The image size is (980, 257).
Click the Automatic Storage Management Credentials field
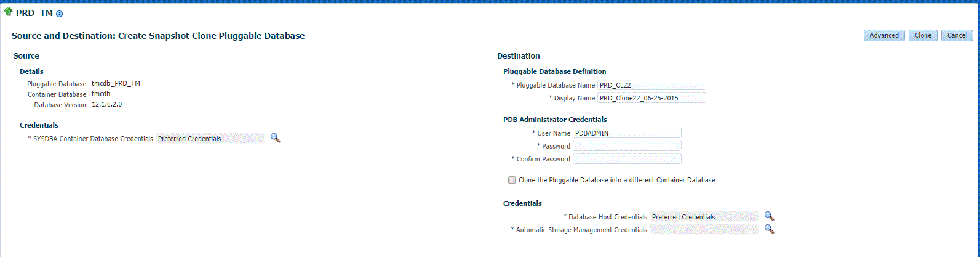[x=704, y=230]
